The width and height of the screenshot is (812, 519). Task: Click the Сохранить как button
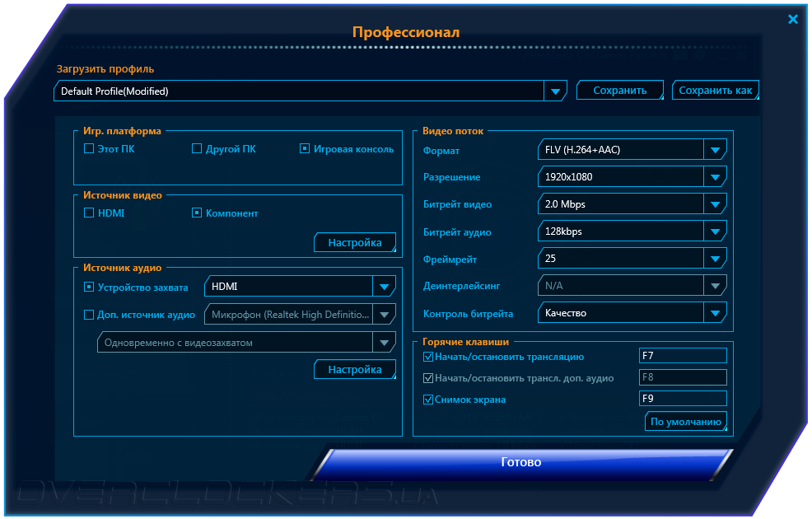tap(715, 90)
